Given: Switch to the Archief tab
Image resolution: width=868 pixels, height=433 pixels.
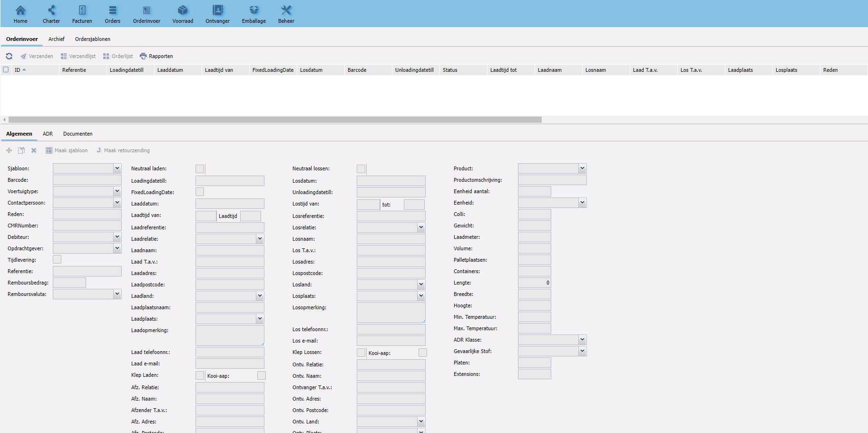Looking at the screenshot, I should [57, 39].
